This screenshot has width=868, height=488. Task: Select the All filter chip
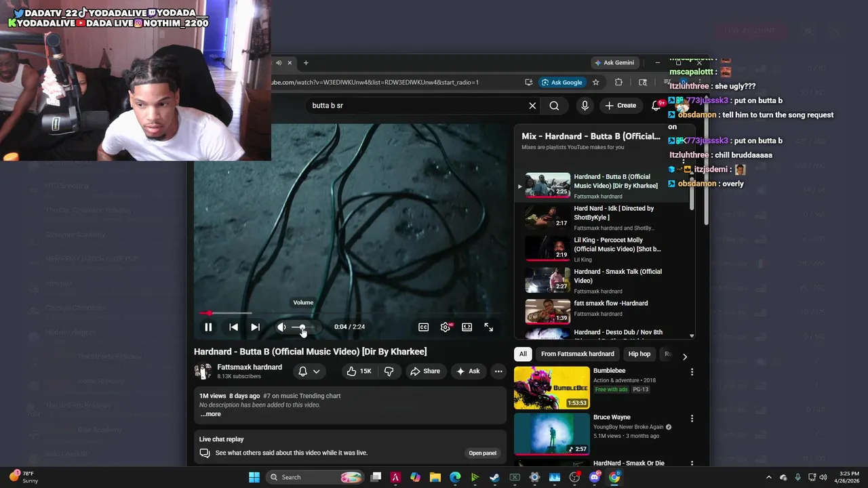[523, 354]
